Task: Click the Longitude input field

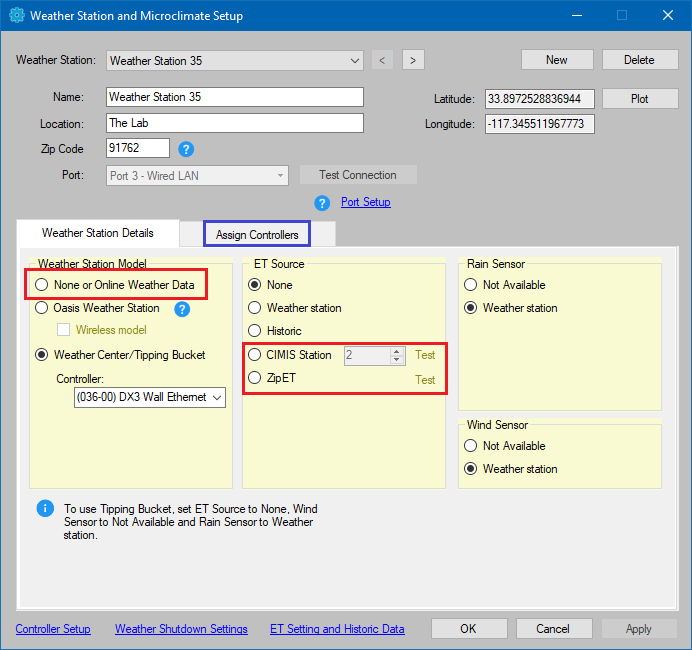Action: pyautogui.click(x=539, y=124)
